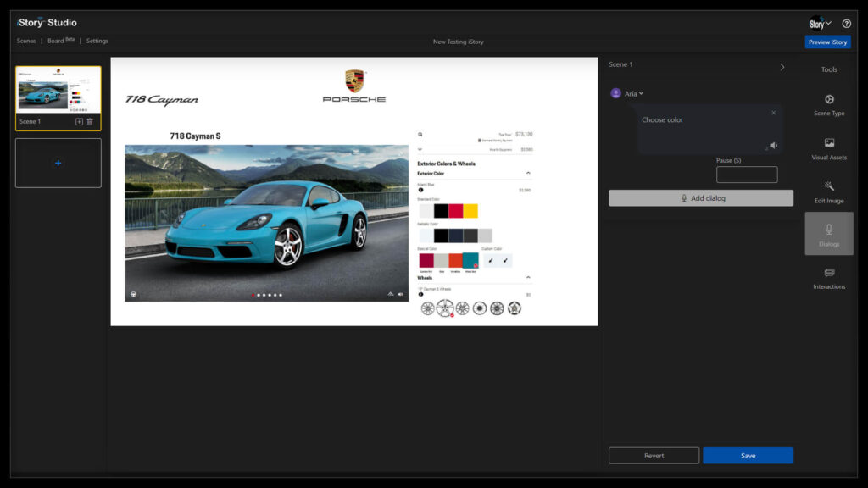Select the fourth wheel design option
Screen dimensions: 868x488
[x=480, y=308]
